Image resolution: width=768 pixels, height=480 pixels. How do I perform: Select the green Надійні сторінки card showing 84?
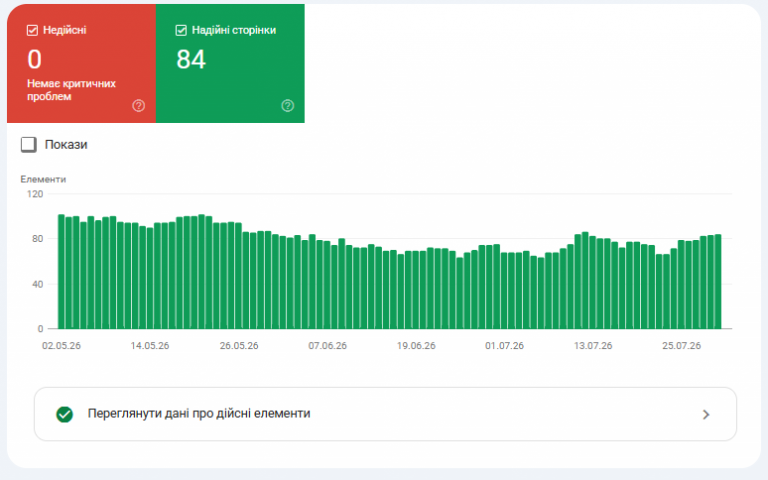pos(230,63)
